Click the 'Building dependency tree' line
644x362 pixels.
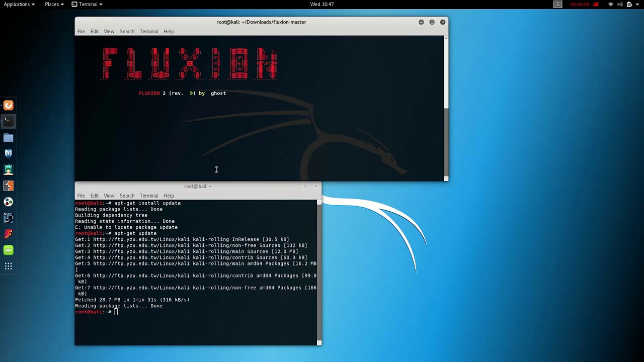pos(111,215)
